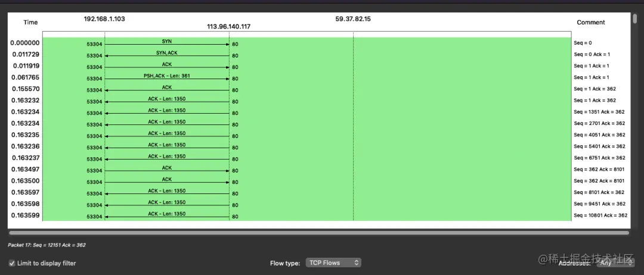This screenshot has height=275, width=644.
Task: Click the 113.96.140.117 host header
Action: (x=229, y=26)
